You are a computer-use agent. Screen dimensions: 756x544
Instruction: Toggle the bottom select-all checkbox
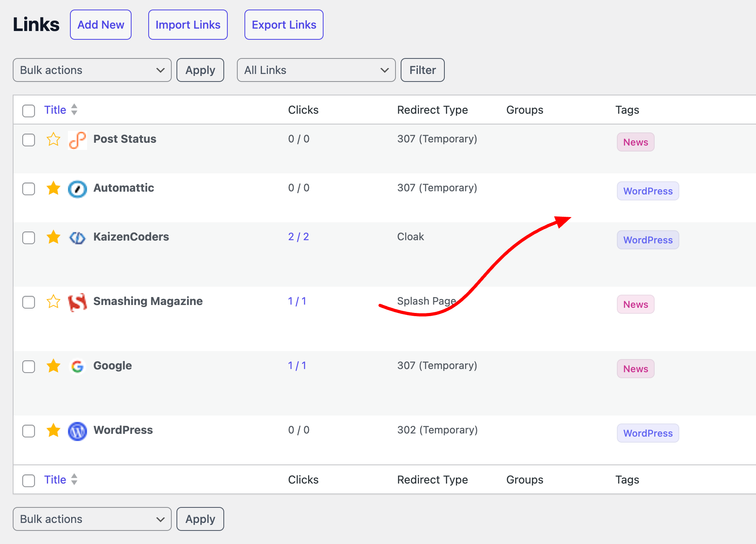(x=29, y=480)
